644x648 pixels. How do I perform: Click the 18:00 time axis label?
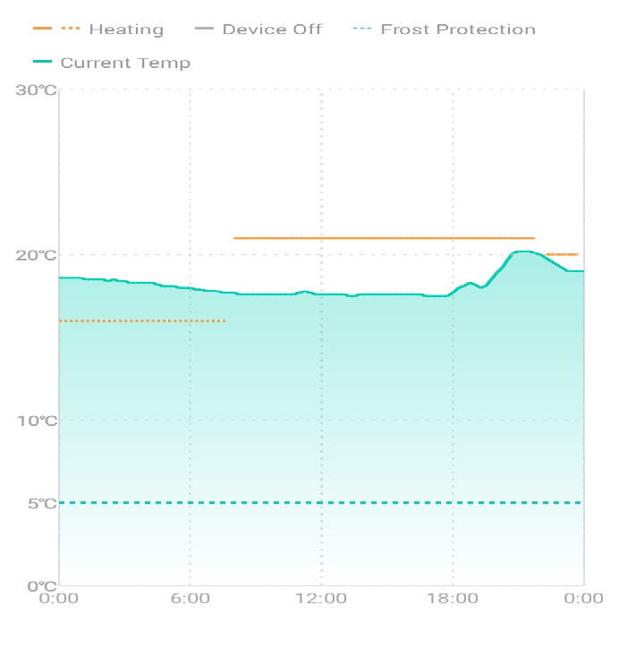tap(453, 599)
